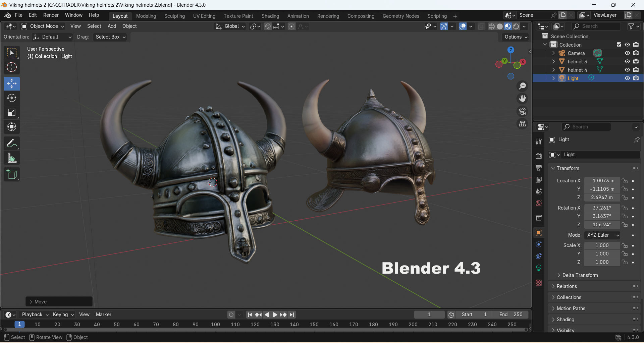644x343 pixels.
Task: Open the Tool properties tab
Action: [539, 141]
